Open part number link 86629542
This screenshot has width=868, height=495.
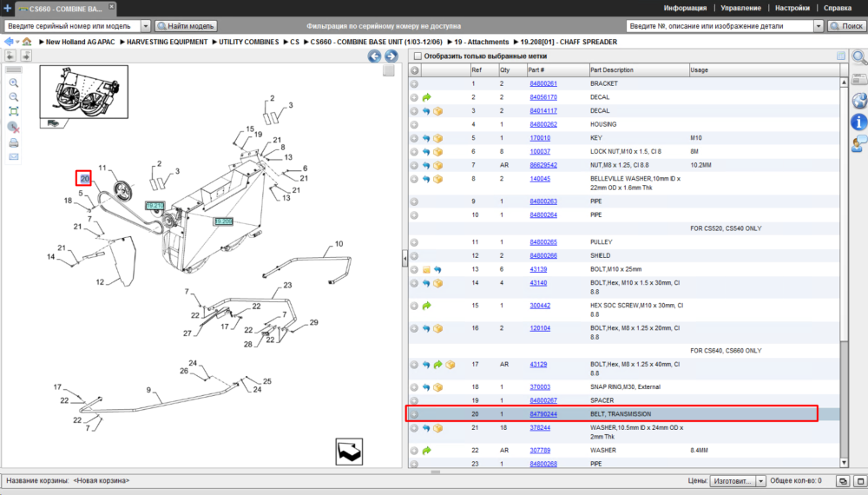(x=543, y=165)
